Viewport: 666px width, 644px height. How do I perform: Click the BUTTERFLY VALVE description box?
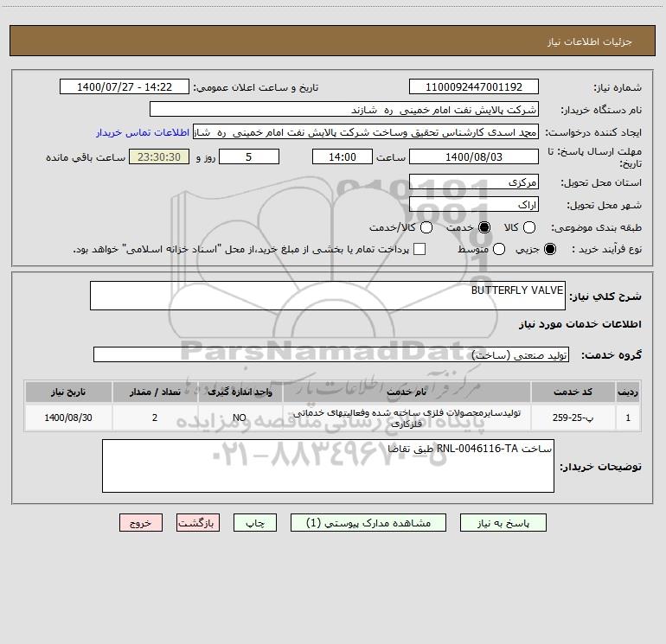click(328, 296)
